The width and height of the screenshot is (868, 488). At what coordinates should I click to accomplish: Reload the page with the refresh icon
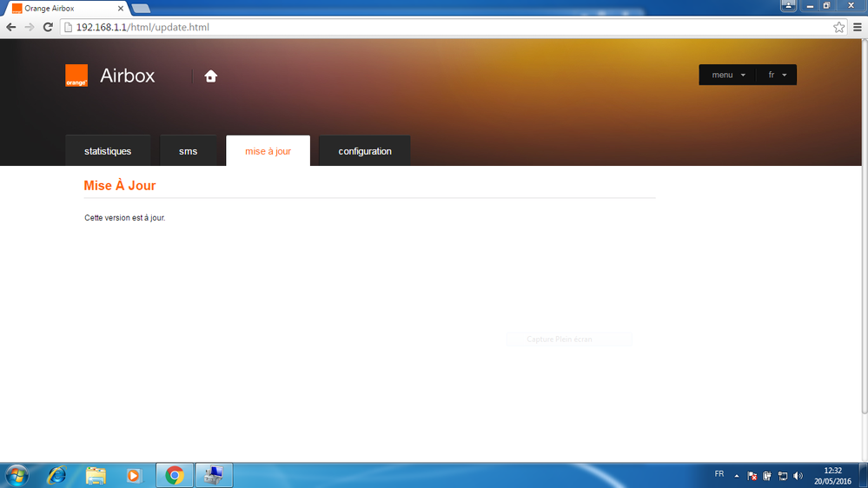point(48,27)
